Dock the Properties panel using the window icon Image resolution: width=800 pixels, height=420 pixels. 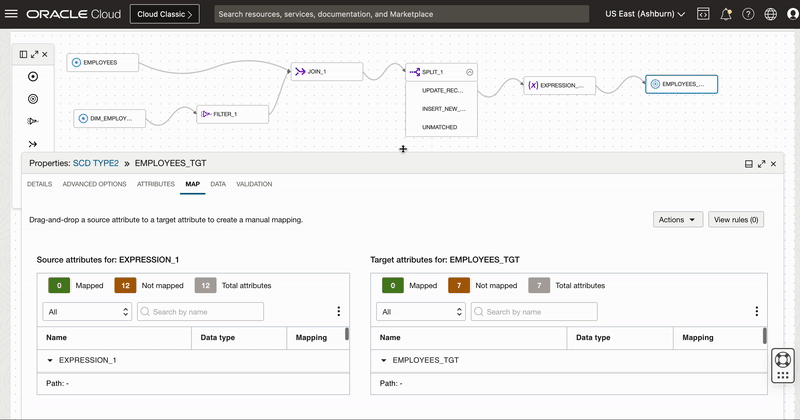pyautogui.click(x=748, y=164)
